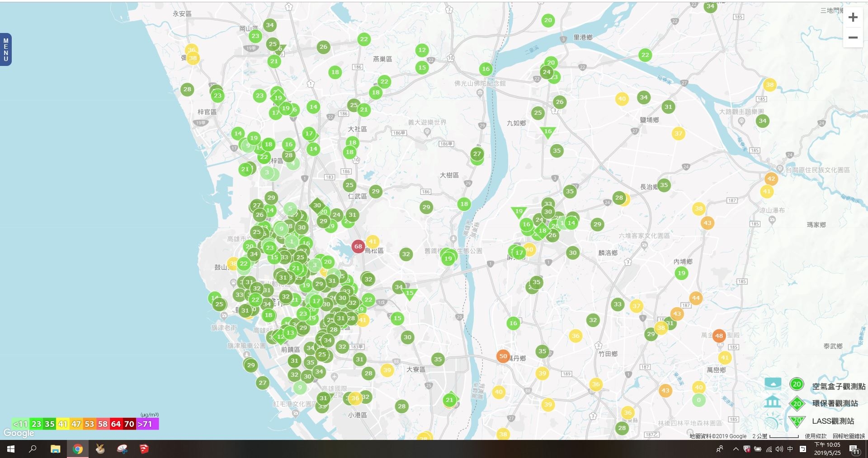Zoom out of the map

pyautogui.click(x=853, y=37)
